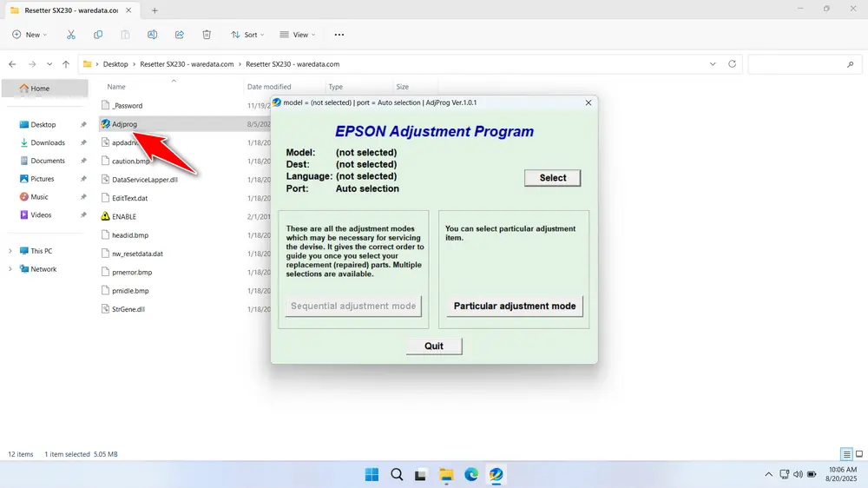868x488 pixels.
Task: Select EditText.dat file
Action: point(129,198)
